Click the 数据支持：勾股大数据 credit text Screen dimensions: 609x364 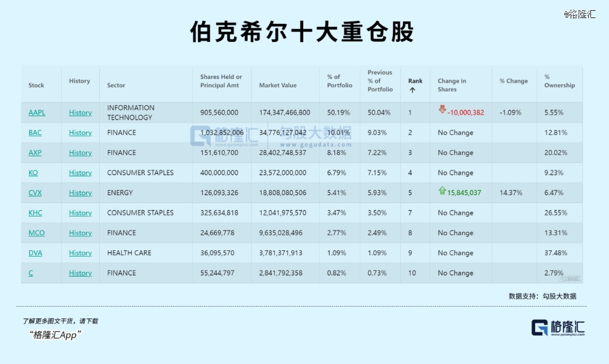click(542, 296)
